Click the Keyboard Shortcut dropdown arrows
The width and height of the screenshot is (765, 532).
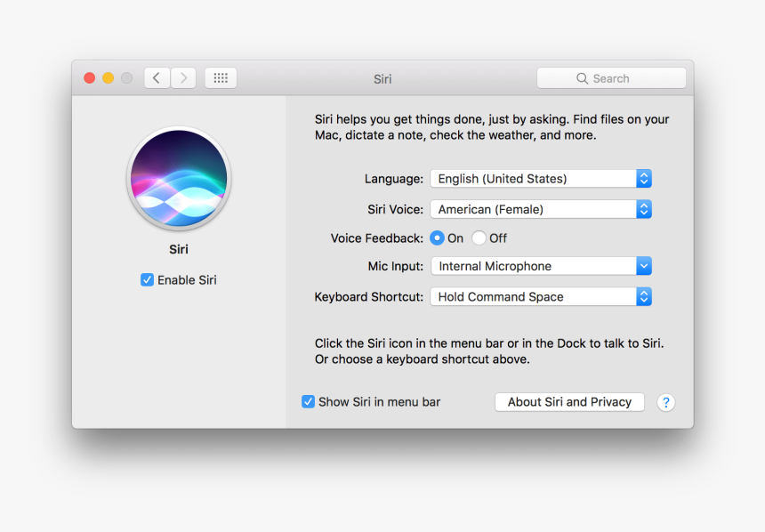643,296
